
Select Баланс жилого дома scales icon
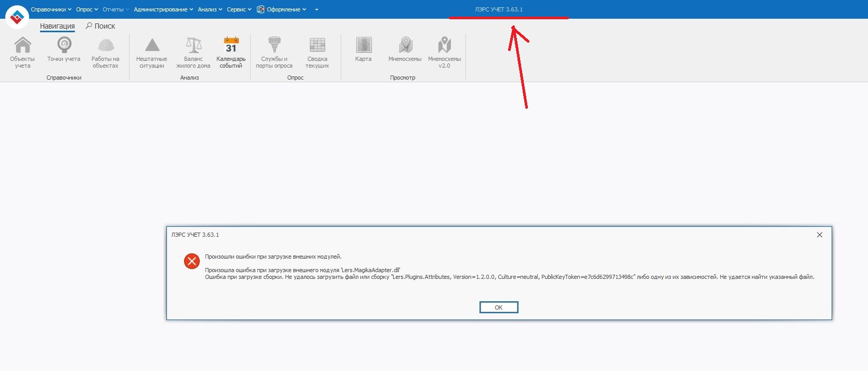pyautogui.click(x=193, y=46)
